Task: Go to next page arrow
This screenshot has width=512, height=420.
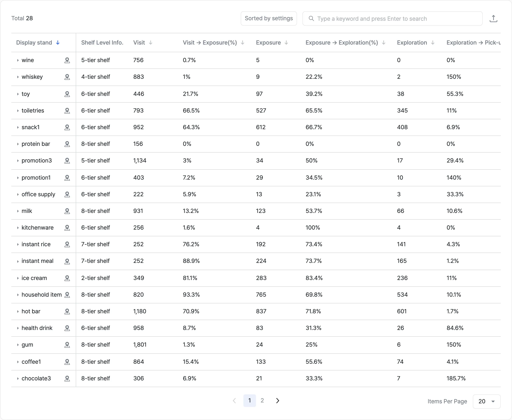Action: click(x=278, y=401)
